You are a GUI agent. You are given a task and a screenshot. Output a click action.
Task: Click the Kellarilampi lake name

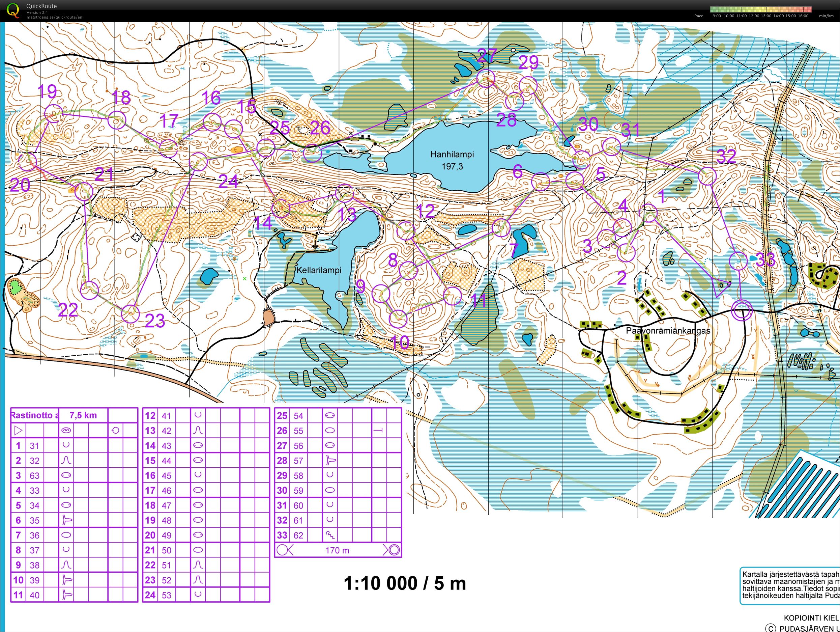pyautogui.click(x=319, y=270)
